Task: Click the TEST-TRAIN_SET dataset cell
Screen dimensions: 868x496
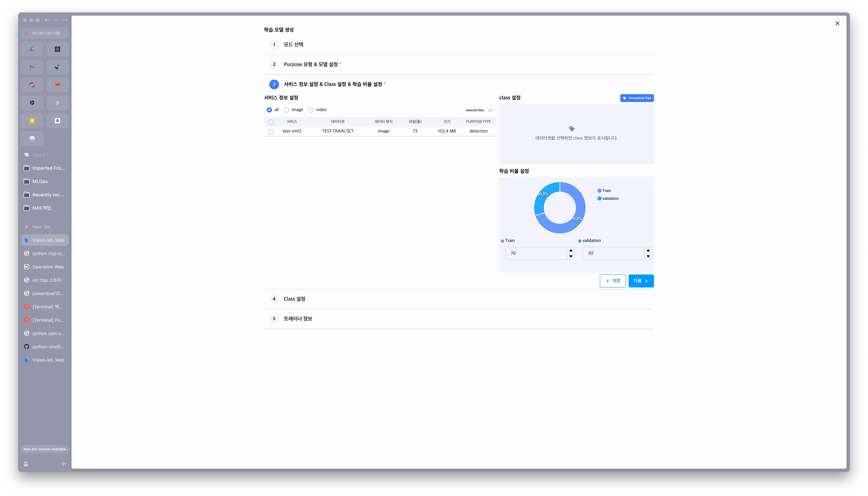Action: click(x=338, y=131)
